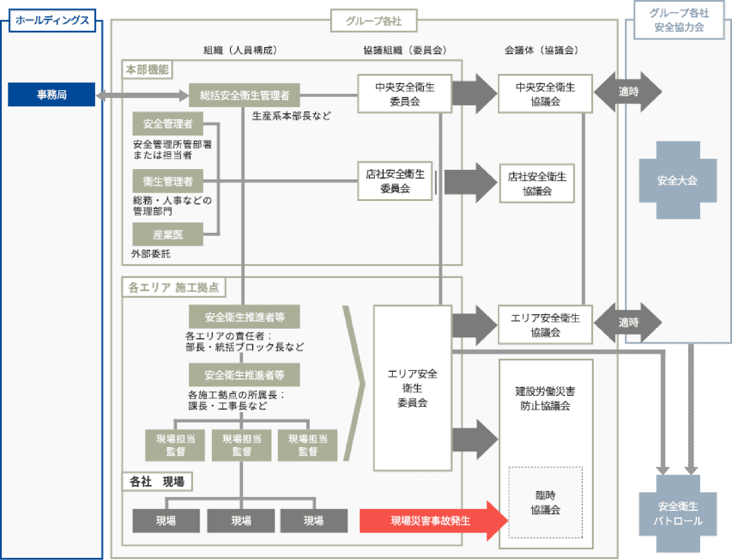Select the 安全衛生推進者等 box above 各エリアの責任者
This screenshot has height=560, width=732.
click(244, 317)
